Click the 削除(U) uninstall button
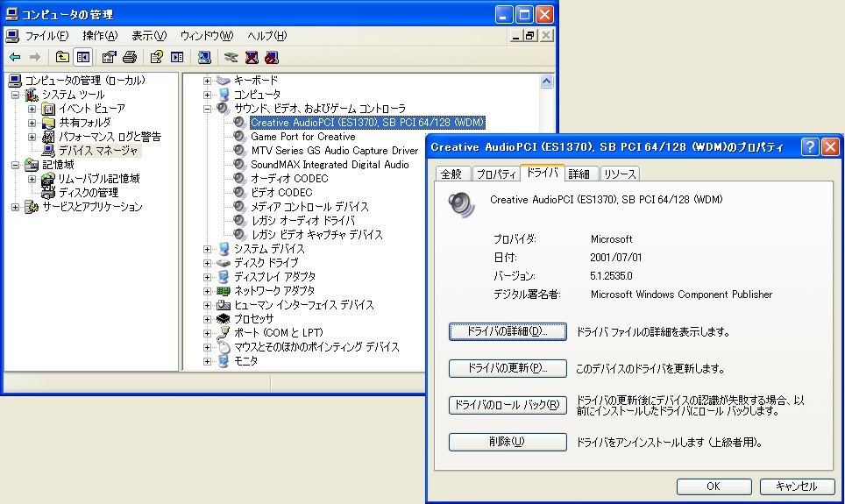Screen dimensions: 845x504 click(x=508, y=442)
